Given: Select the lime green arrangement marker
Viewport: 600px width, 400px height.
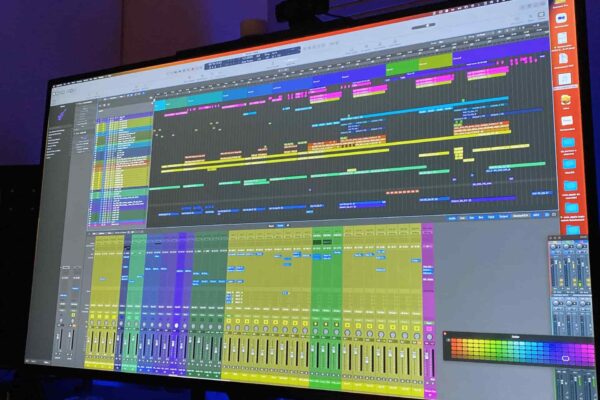Looking at the screenshot, I should [436, 61].
